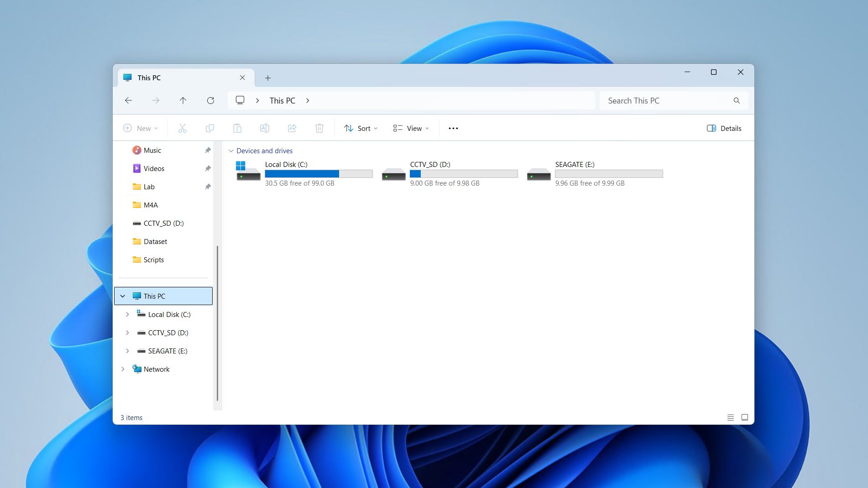Maximize the File Explorer window

pyautogui.click(x=714, y=72)
